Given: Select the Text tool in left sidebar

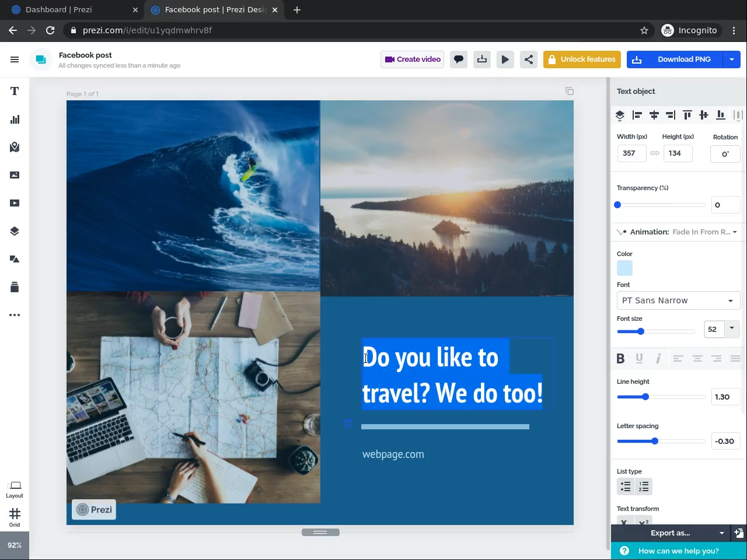Looking at the screenshot, I should click(15, 91).
